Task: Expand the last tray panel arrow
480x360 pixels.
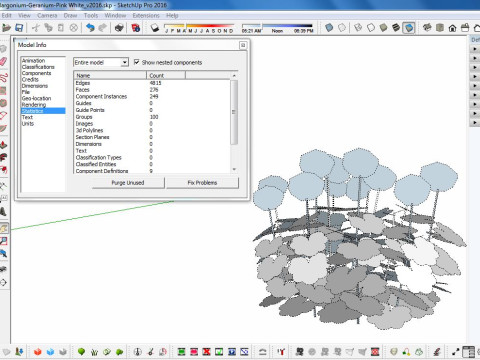Action: pyautogui.click(x=474, y=123)
